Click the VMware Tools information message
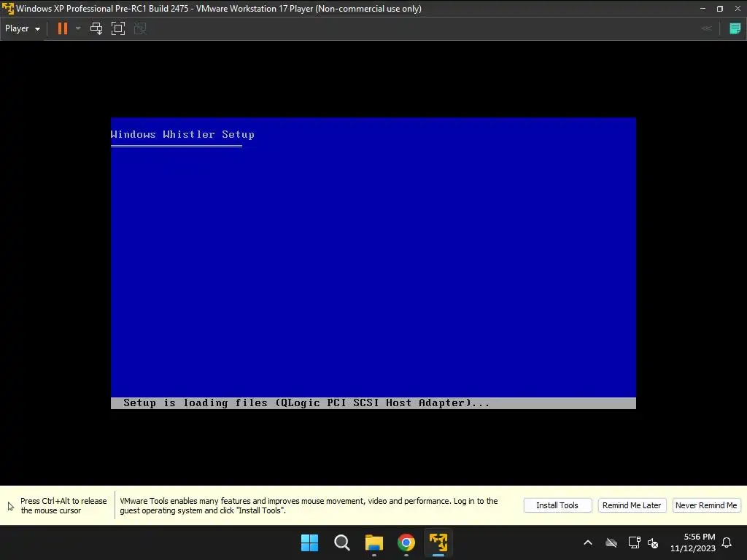This screenshot has width=747, height=560. pyautogui.click(x=309, y=506)
